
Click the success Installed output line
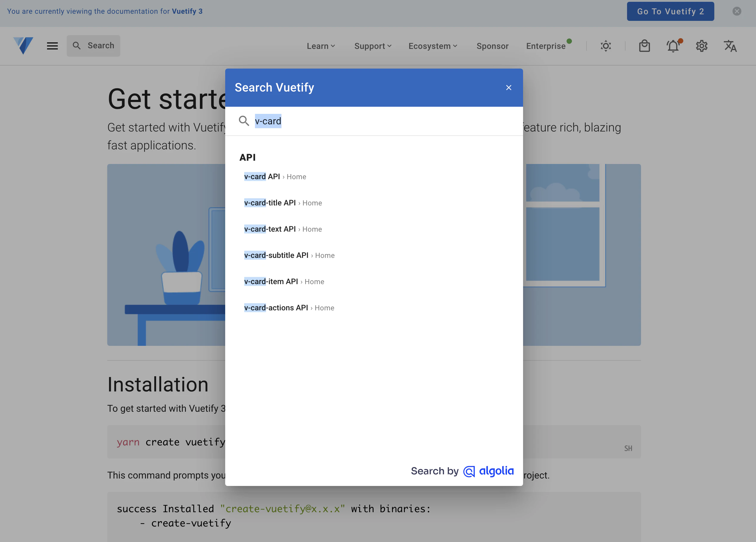tap(274, 509)
